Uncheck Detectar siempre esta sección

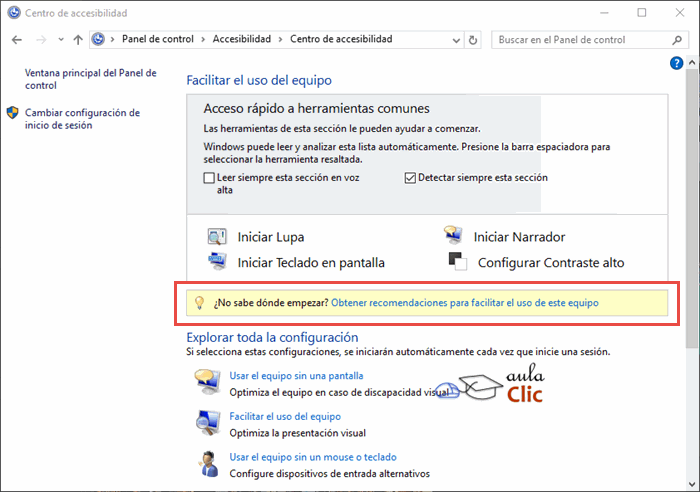[x=410, y=178]
